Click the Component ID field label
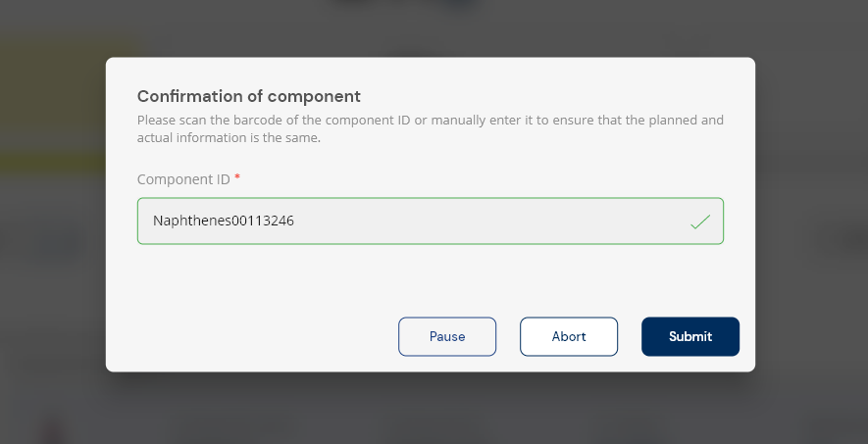The width and height of the screenshot is (868, 444). tap(183, 179)
